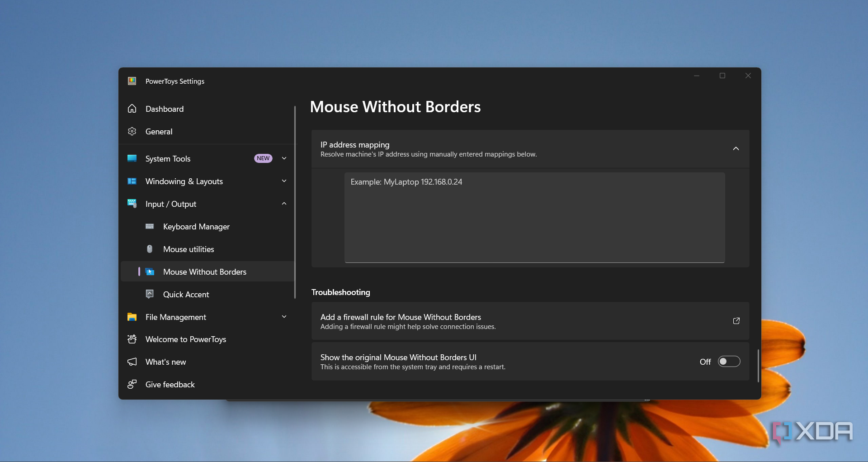Click the IP address mapping text box
868x462 pixels.
pos(534,217)
